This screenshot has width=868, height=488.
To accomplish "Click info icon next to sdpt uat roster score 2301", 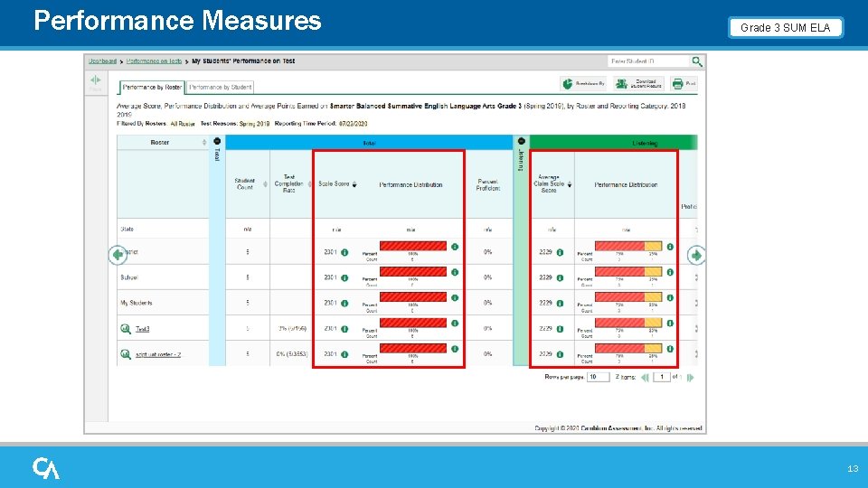I will coord(344,354).
